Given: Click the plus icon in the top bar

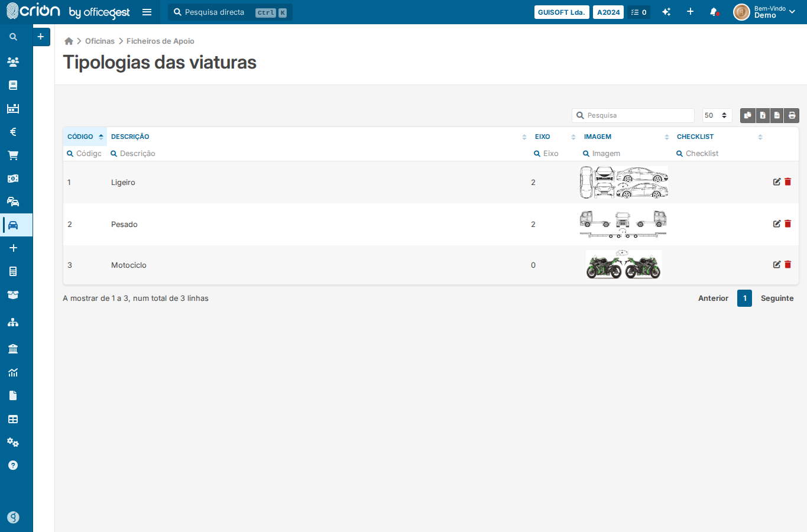Looking at the screenshot, I should [x=690, y=12].
